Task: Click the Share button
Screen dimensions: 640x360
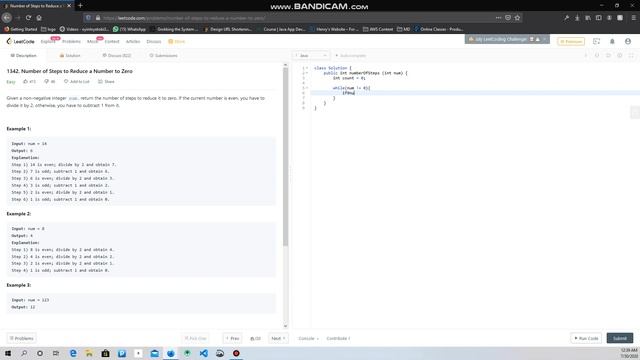Action: [106, 82]
